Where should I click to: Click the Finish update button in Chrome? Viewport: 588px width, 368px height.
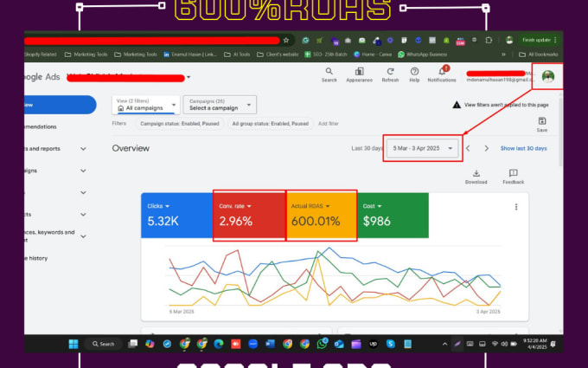(x=540, y=40)
